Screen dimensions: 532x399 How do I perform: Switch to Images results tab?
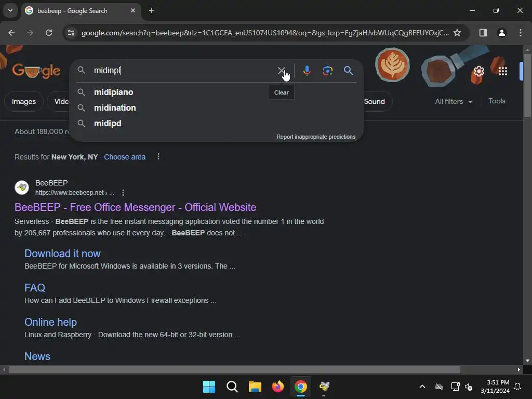tap(24, 101)
